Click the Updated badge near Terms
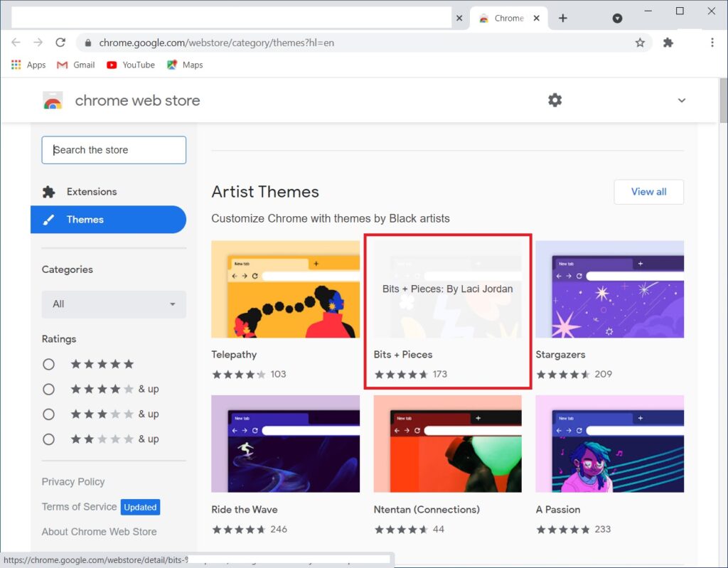This screenshot has width=728, height=568. 140,507
